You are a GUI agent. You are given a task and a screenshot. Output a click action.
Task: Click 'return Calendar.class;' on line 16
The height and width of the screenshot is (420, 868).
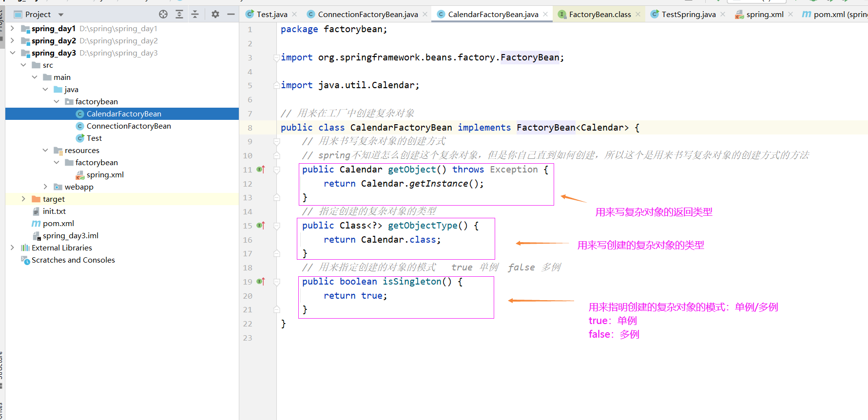(x=382, y=240)
